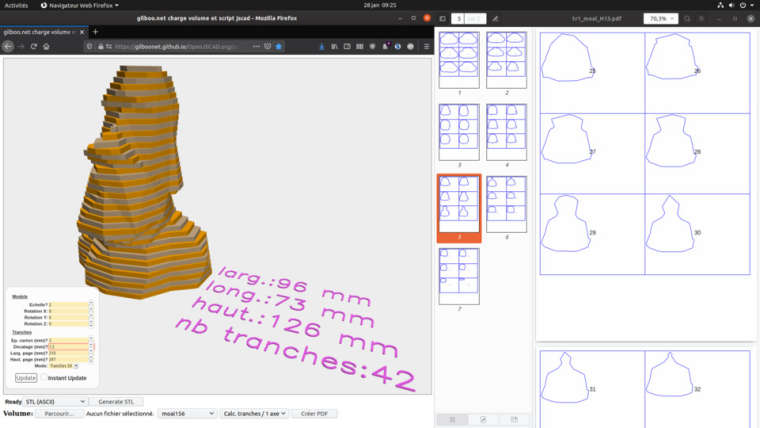Select page 6 thumbnail in PDF sidebar

pos(507,204)
